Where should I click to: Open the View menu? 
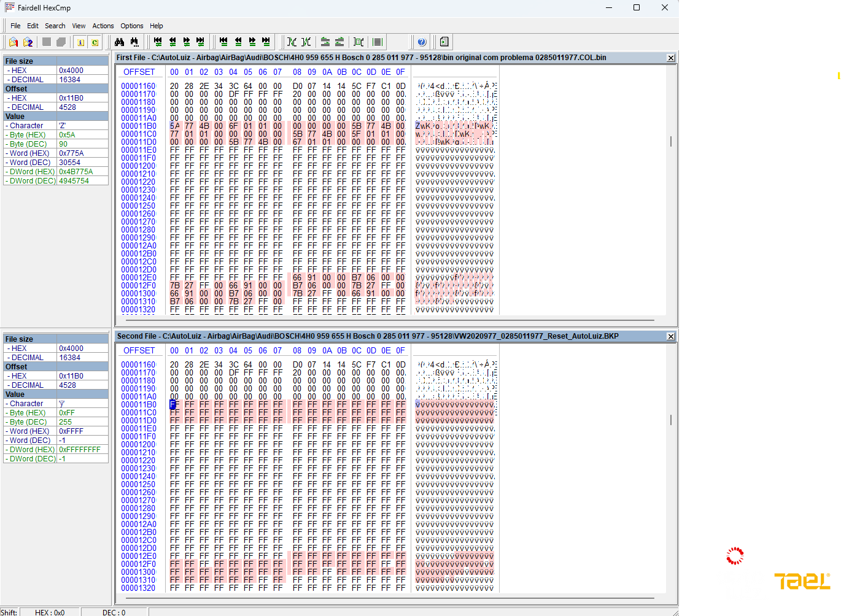point(79,26)
